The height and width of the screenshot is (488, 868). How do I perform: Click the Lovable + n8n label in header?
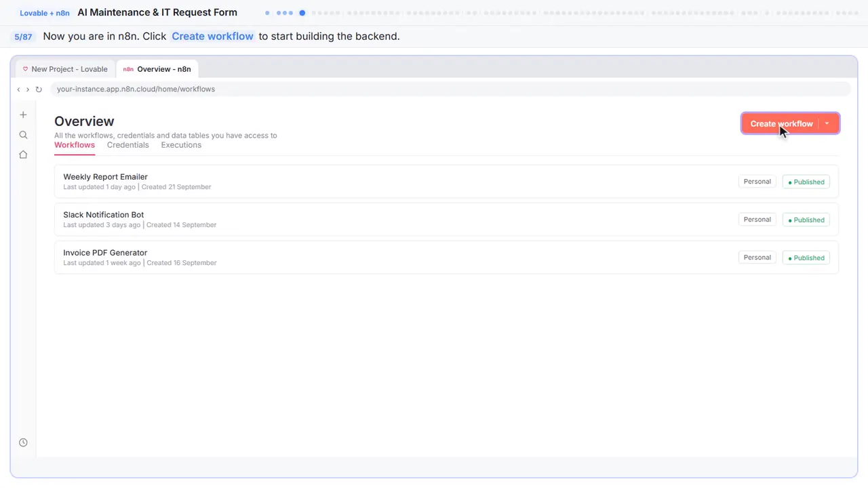pos(45,13)
